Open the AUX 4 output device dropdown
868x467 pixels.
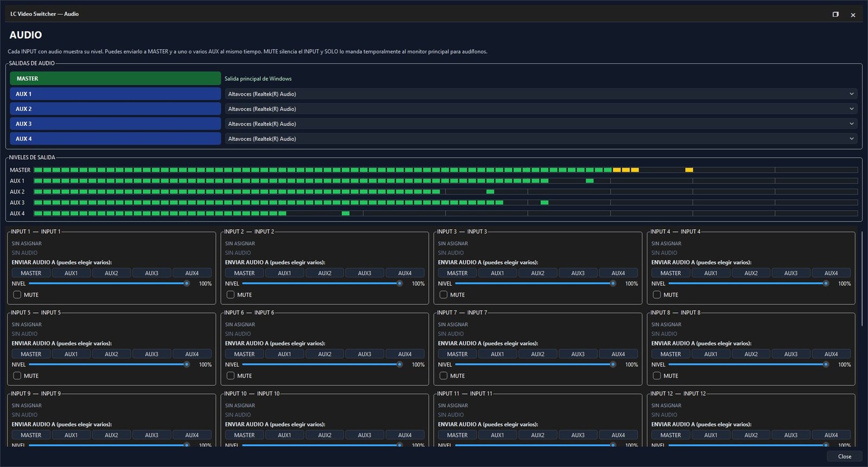[541, 139]
